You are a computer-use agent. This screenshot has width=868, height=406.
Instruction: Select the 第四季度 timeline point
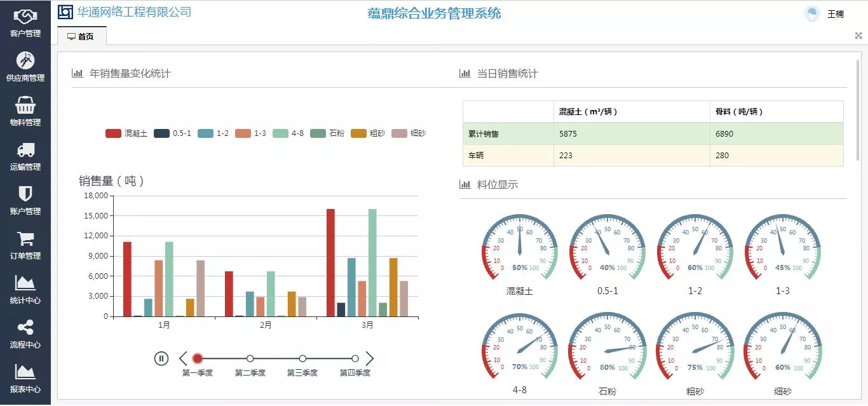[355, 358]
